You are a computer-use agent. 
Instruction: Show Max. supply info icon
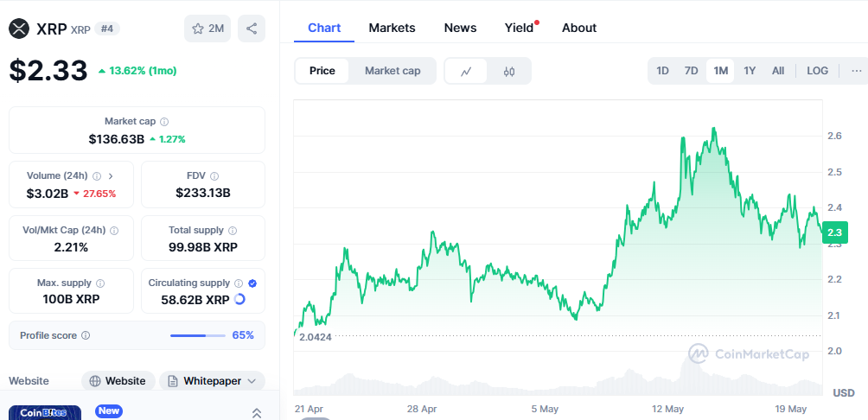click(100, 283)
